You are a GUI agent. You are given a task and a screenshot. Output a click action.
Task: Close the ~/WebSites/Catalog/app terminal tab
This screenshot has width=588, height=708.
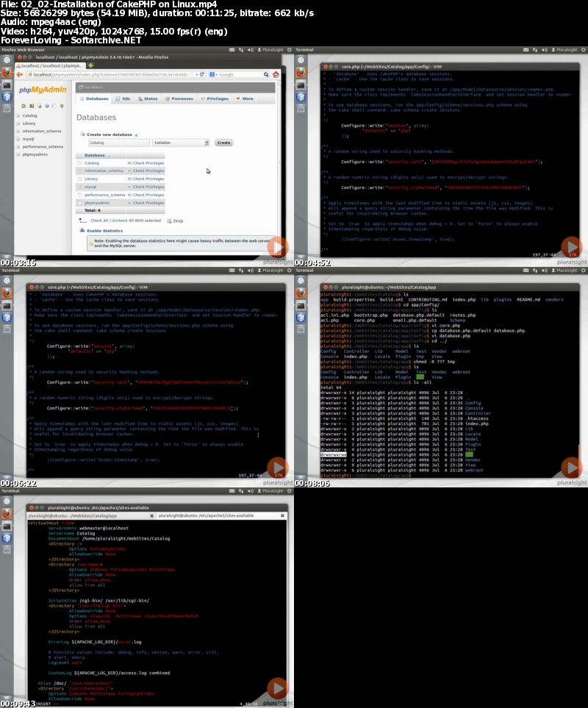click(x=151, y=515)
